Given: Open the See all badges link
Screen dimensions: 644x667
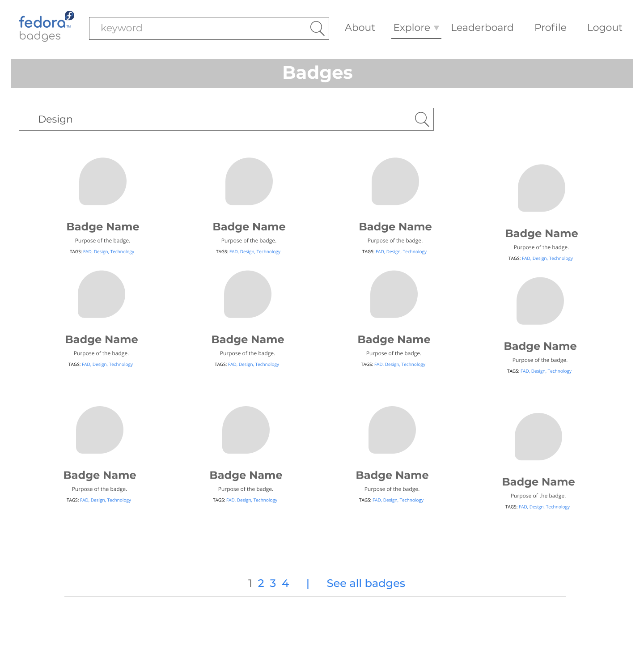Looking at the screenshot, I should pyautogui.click(x=366, y=583).
